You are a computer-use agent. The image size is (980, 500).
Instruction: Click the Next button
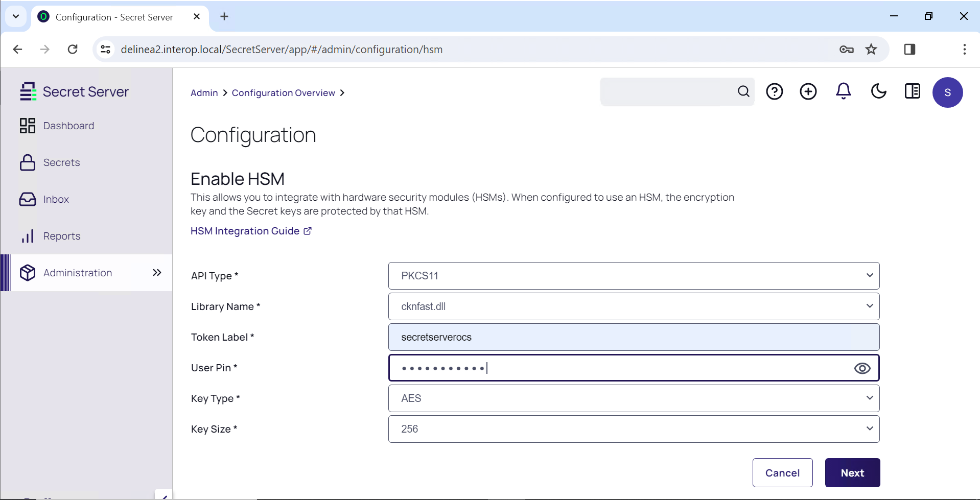point(852,473)
